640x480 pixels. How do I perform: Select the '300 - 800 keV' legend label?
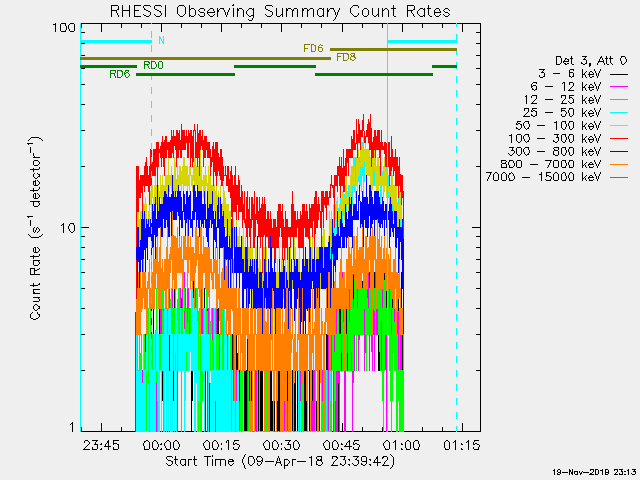[555, 151]
